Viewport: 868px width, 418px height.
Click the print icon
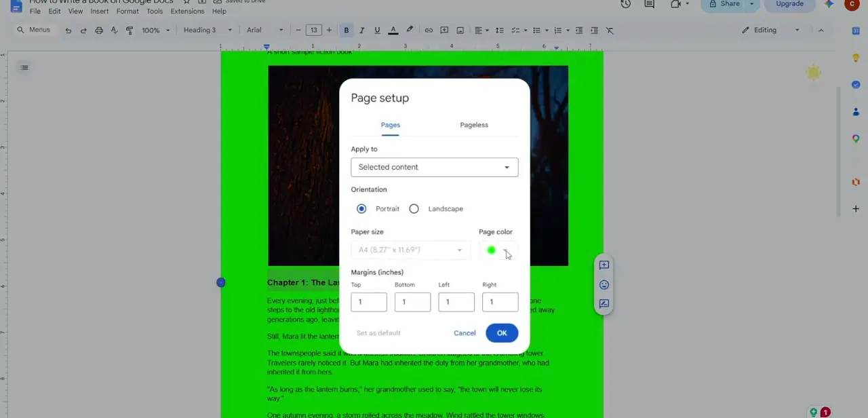99,30
